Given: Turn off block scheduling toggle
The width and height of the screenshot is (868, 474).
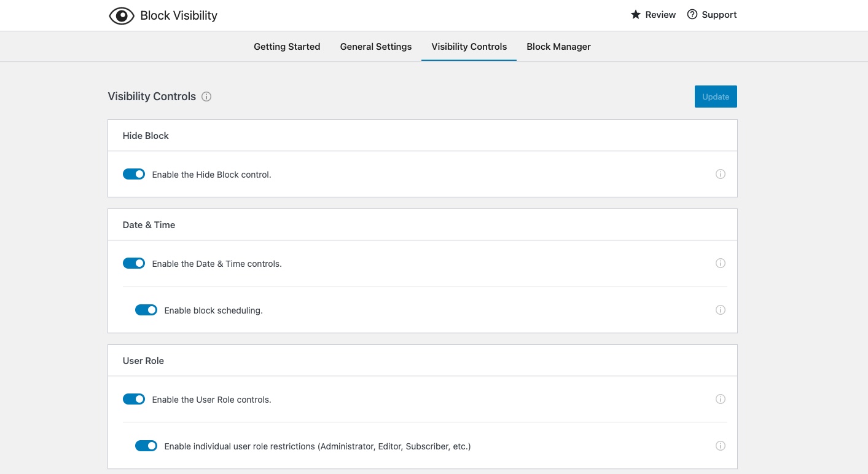Looking at the screenshot, I should coord(146,310).
